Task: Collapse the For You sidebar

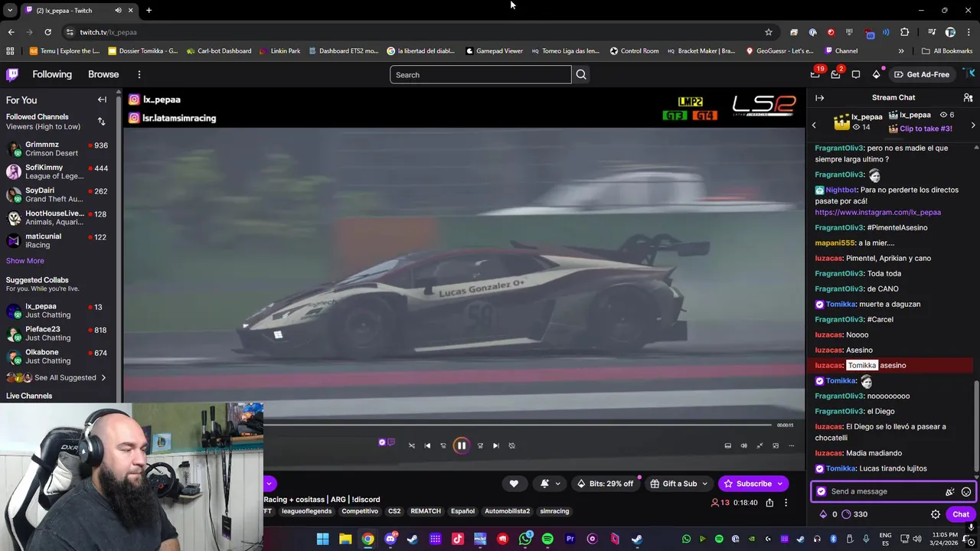Action: coord(102,99)
